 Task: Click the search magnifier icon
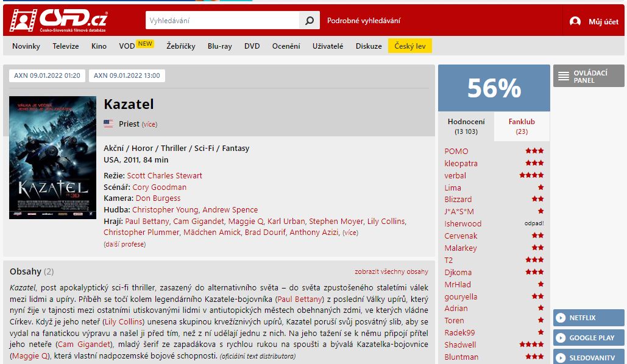tap(310, 20)
